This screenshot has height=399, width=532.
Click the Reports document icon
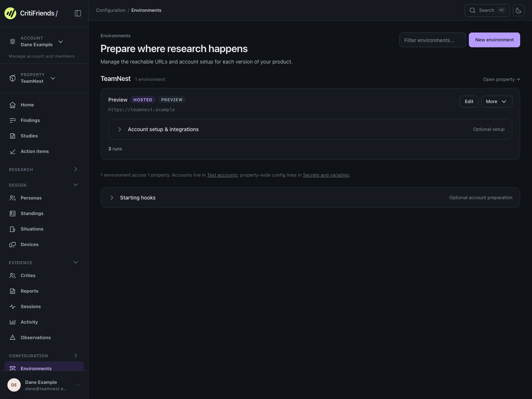(x=13, y=291)
